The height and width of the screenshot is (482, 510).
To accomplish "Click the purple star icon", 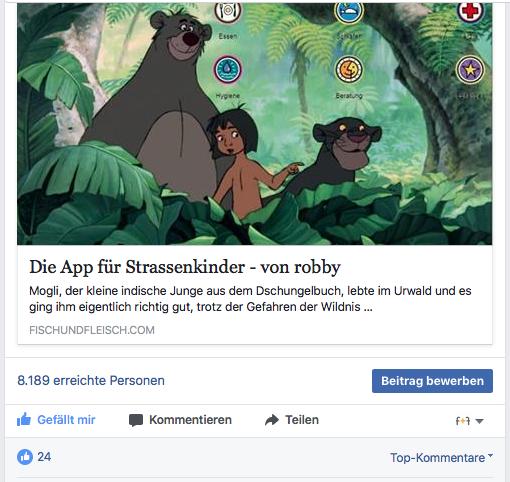I will click(x=470, y=69).
